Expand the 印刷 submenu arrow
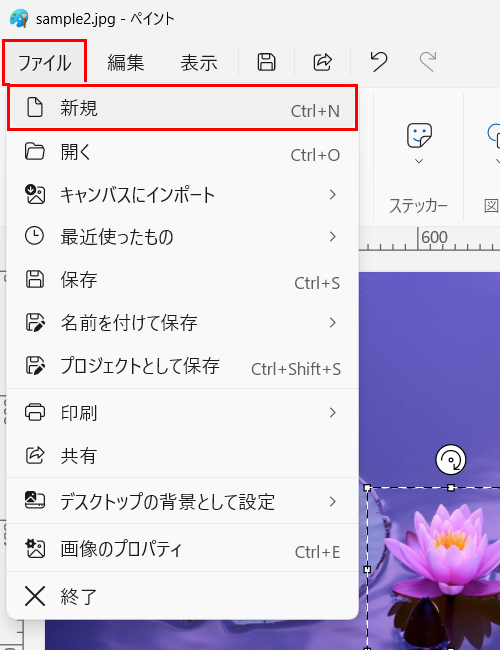This screenshot has width=500, height=650. 333,412
